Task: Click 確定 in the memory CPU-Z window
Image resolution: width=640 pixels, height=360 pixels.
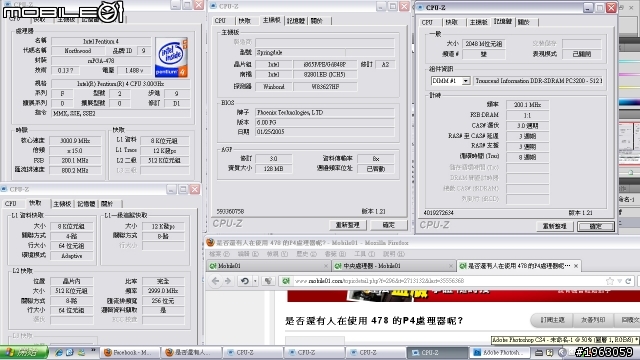Action: [596, 227]
